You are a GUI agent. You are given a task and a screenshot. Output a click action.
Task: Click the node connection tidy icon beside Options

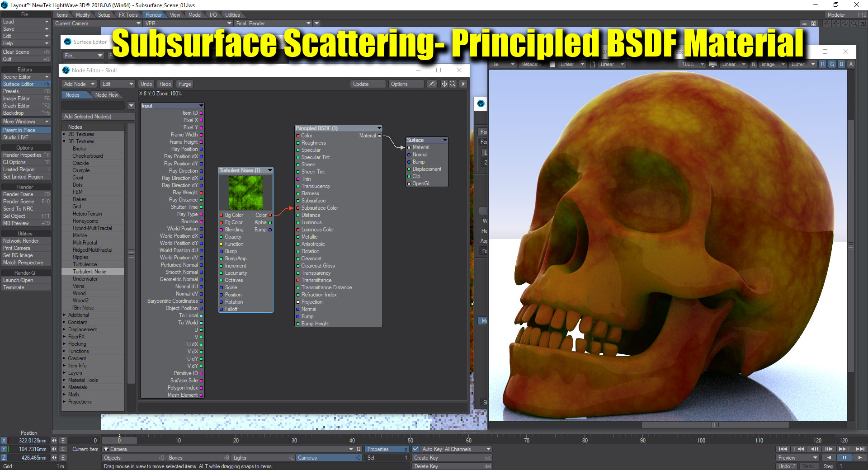coord(432,84)
